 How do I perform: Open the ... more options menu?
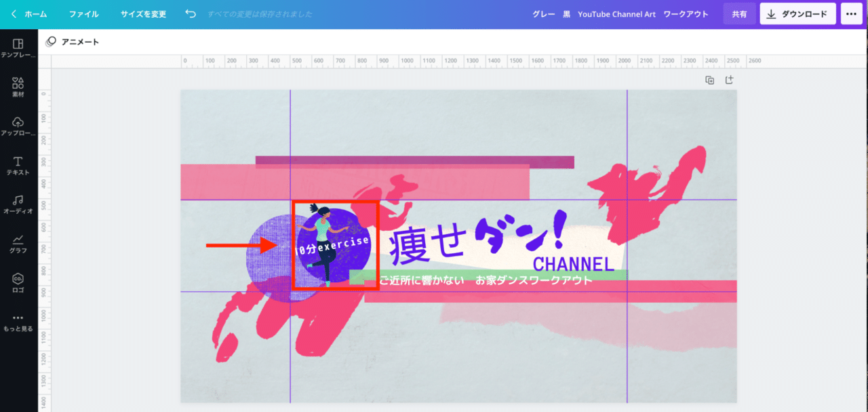point(851,13)
